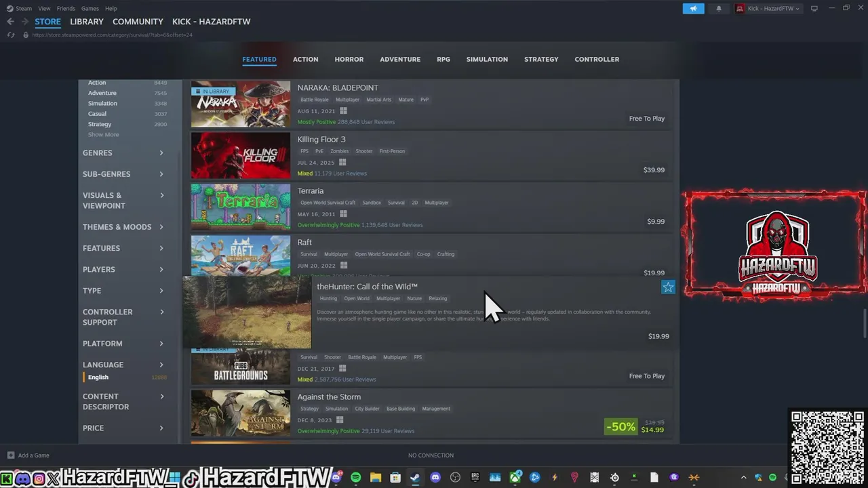Select the RPG category tab

point(443,60)
